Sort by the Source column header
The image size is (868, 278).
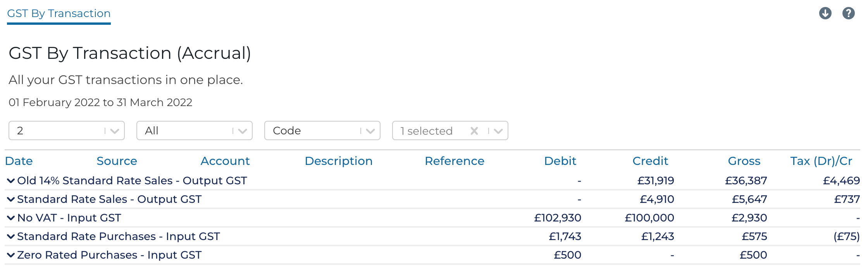(117, 161)
